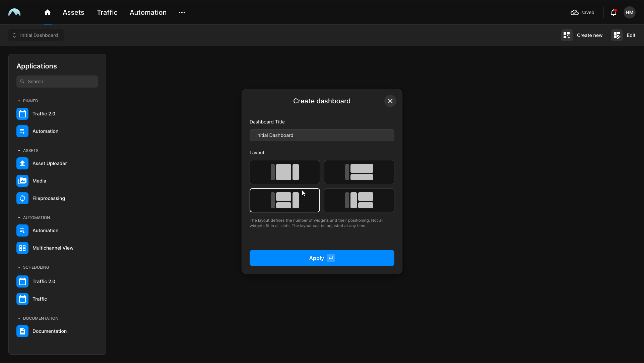The width and height of the screenshot is (644, 363).
Task: Click the Multichannel View icon
Action: [x=22, y=248]
